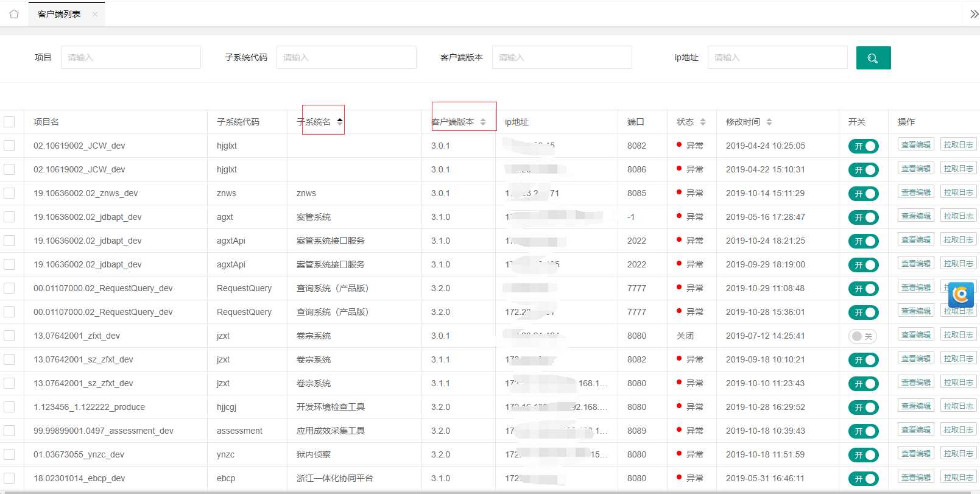
Task: Focus the 客户端版本 input field
Action: tap(562, 57)
